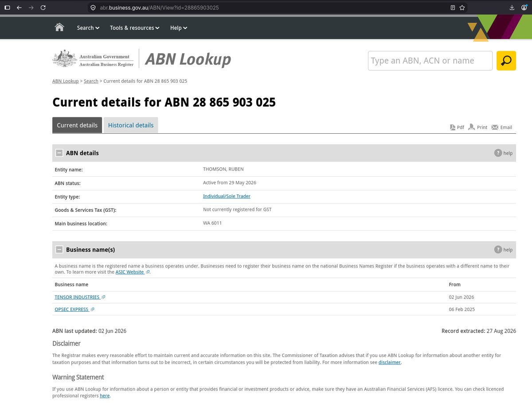Select the location value WA 6011
532x403 pixels.
pos(212,223)
